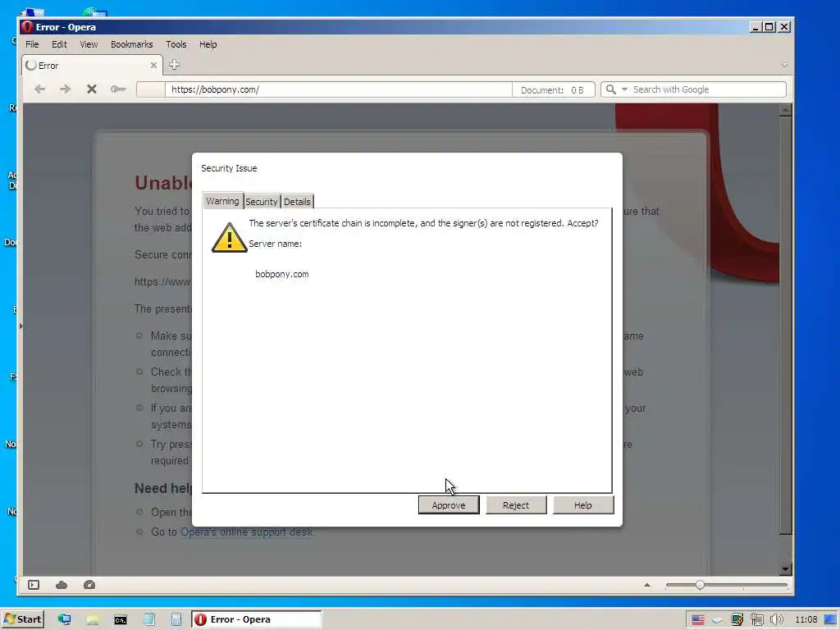
Task: Expand the view options arrow near the zoom slider
Action: point(647,585)
